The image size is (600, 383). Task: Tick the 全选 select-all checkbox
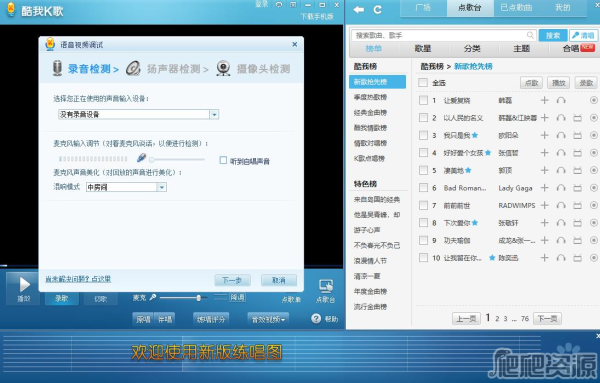click(423, 83)
